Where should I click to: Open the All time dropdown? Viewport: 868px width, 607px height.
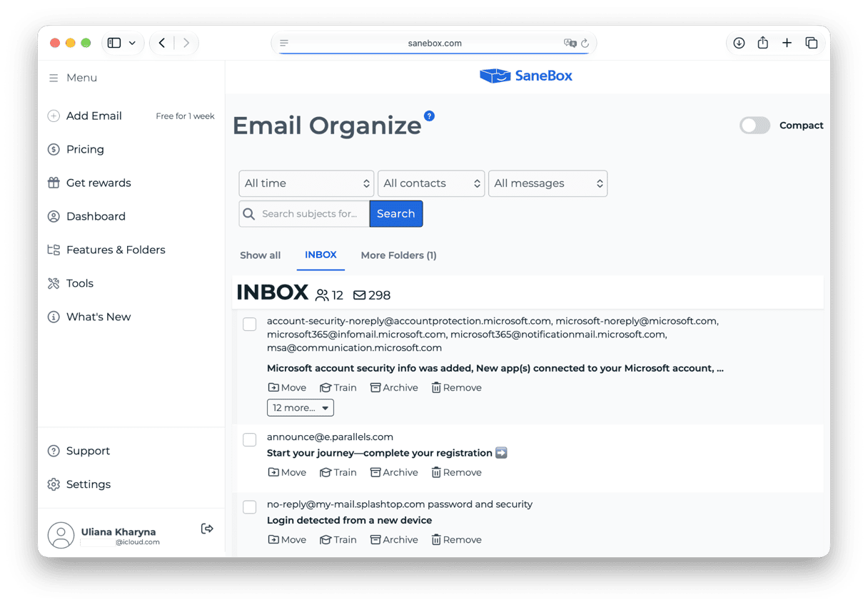point(306,183)
